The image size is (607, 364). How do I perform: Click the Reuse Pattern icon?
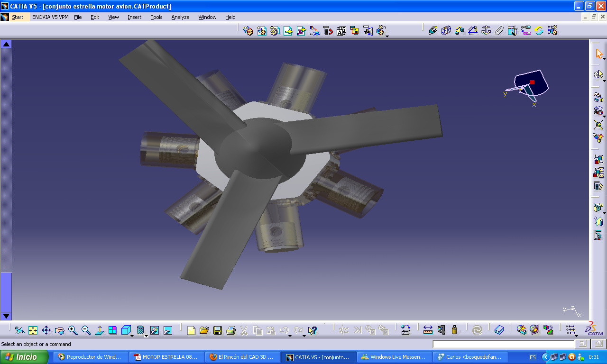pyautogui.click(x=552, y=31)
